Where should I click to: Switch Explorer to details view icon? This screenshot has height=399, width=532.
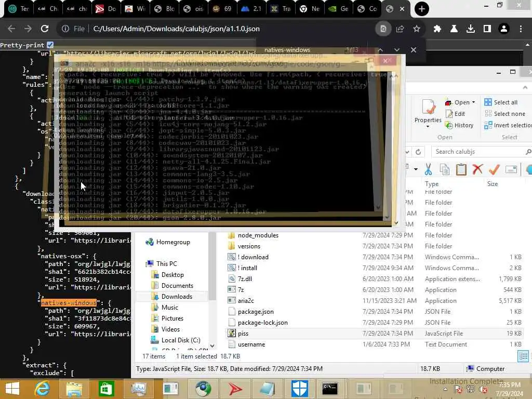coord(523,356)
